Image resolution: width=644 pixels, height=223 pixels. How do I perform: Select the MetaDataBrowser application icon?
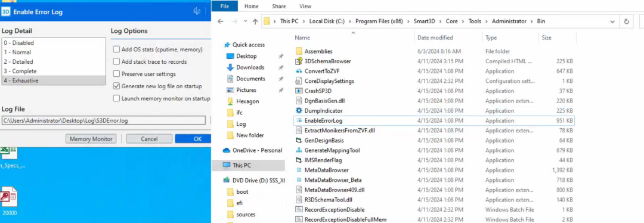[x=299, y=170]
